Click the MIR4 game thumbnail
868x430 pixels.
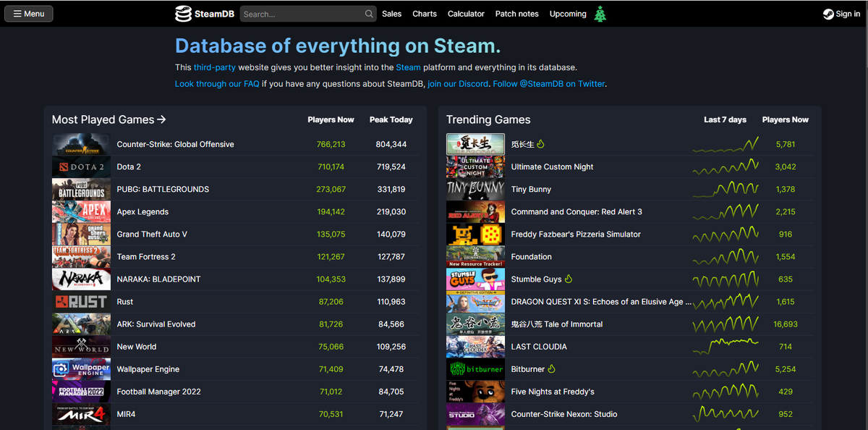pyautogui.click(x=81, y=414)
